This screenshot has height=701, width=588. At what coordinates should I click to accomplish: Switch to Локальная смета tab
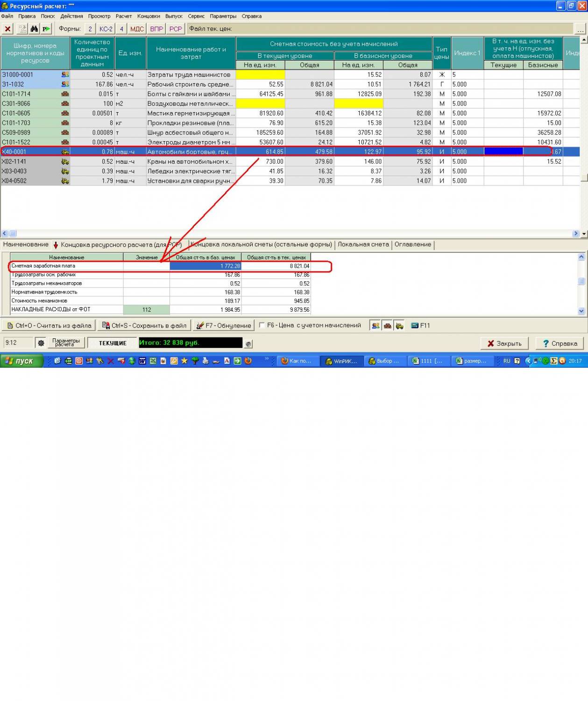click(x=363, y=244)
